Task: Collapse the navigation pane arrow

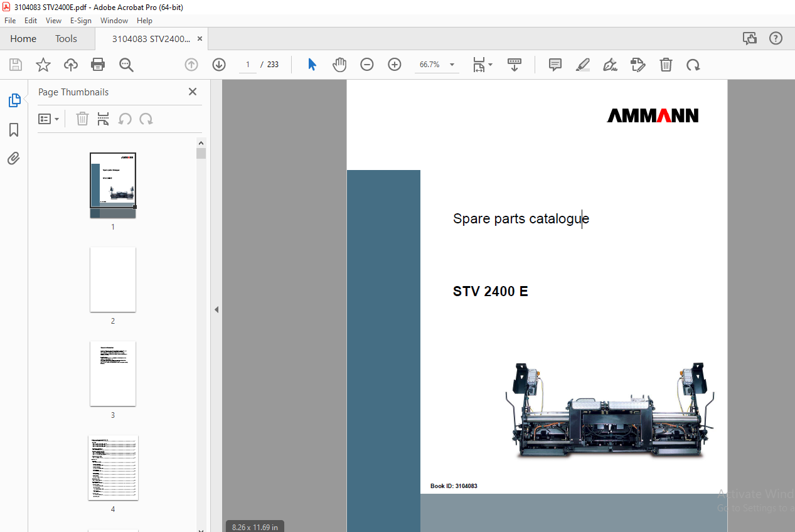Action: tap(216, 309)
